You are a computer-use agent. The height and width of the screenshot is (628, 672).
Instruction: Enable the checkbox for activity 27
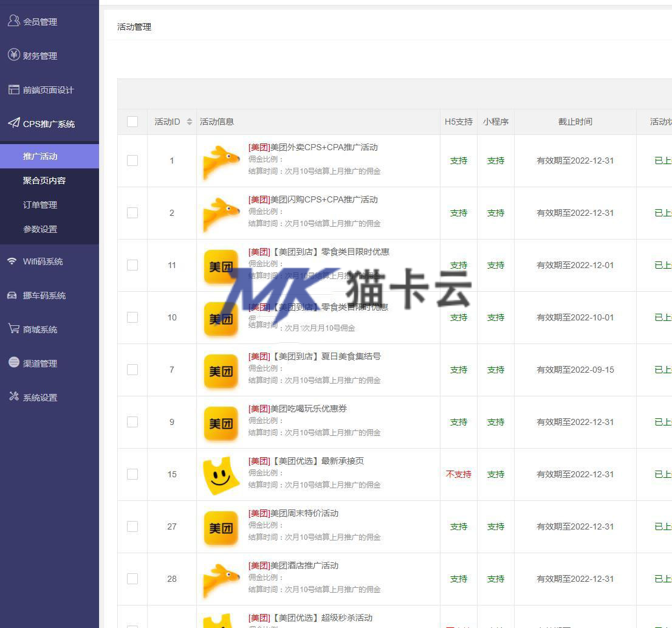[x=132, y=527]
